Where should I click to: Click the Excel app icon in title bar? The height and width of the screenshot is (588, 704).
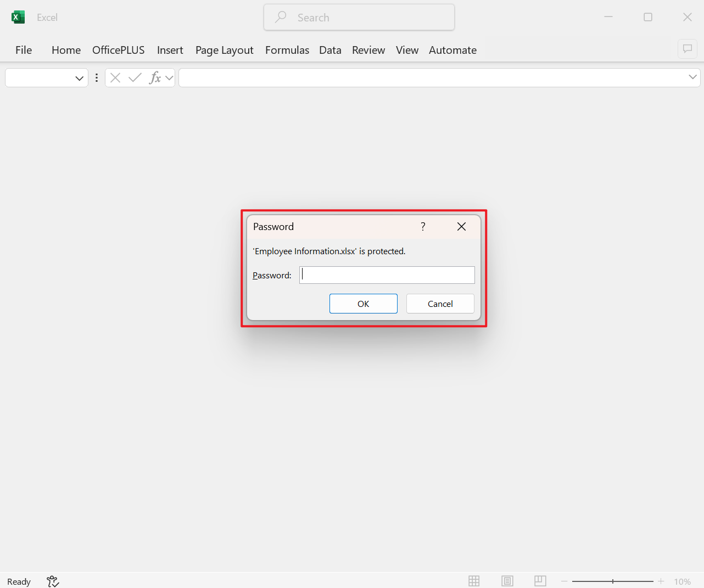(18, 16)
